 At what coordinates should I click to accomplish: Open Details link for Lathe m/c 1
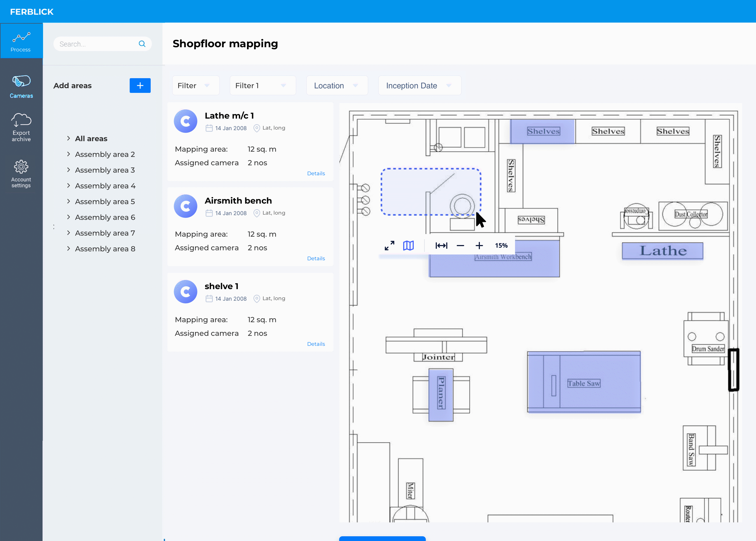(x=316, y=173)
